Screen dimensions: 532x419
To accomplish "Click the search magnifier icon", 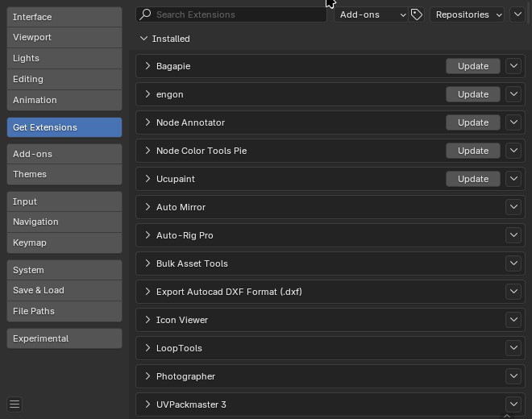I will point(145,15).
